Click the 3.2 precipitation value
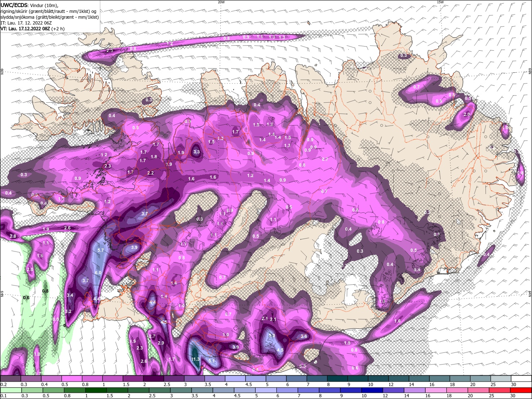Screen dimensions: 532x399 68,311
